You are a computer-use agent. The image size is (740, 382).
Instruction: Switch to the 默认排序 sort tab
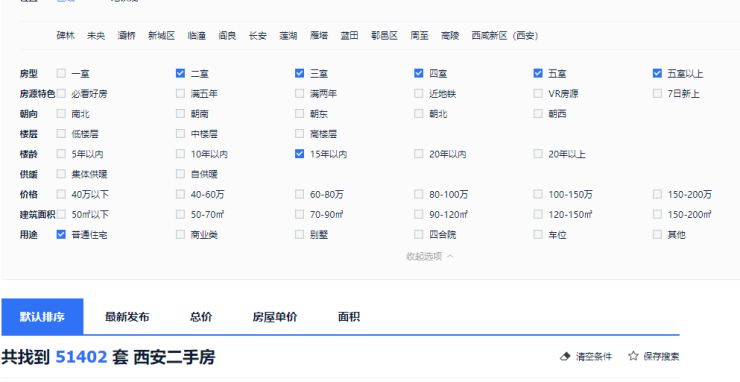[x=42, y=316]
